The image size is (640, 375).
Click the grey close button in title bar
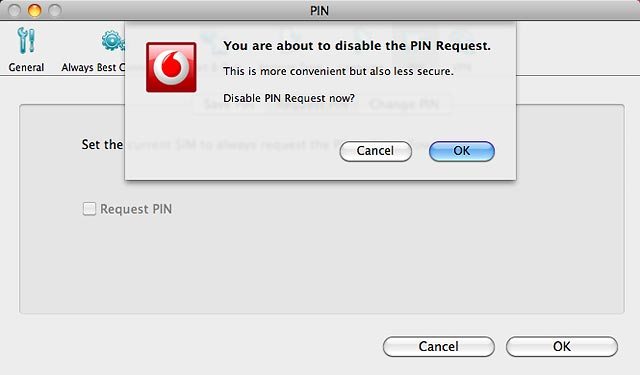14,10
